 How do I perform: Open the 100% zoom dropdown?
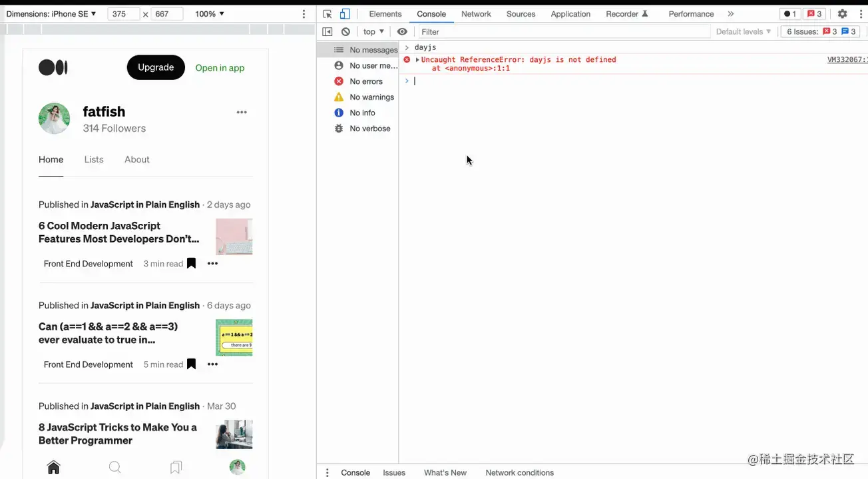click(x=210, y=14)
